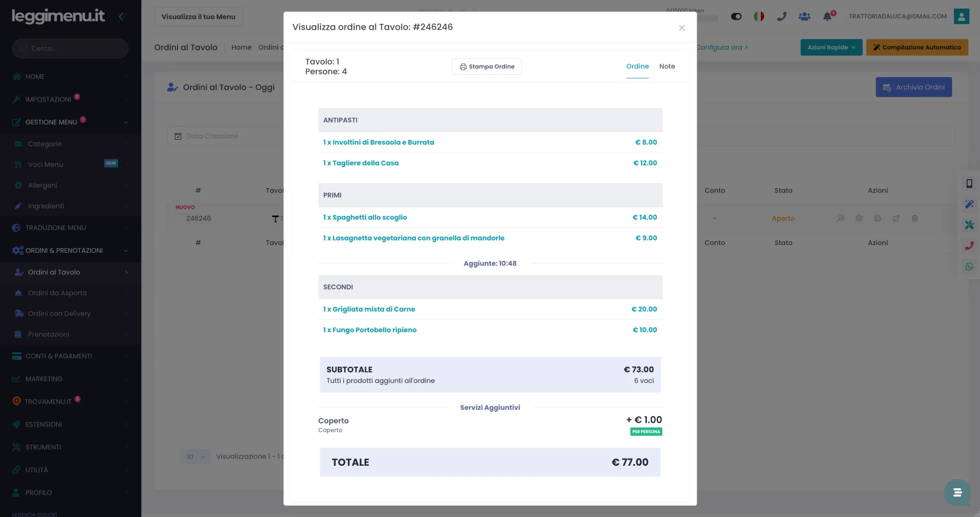Collapse the Ordini & Prenotazioni section
Image resolution: width=980 pixels, height=517 pixels.
pyautogui.click(x=70, y=250)
